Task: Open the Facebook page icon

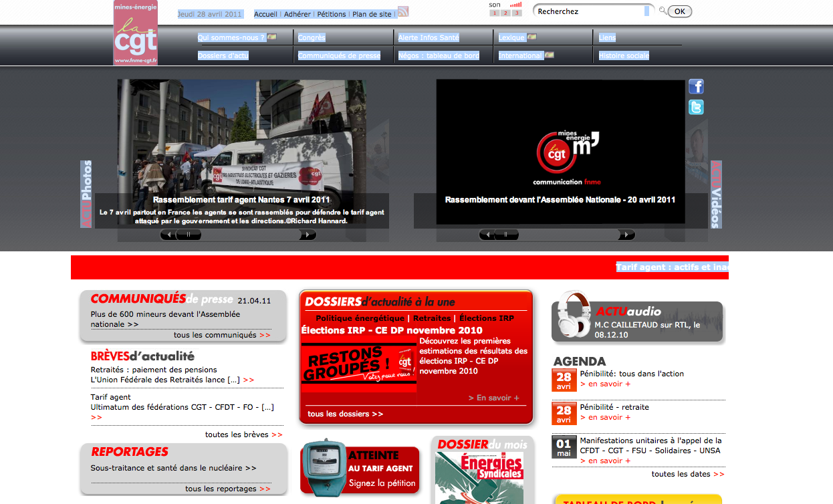Action: coord(696,86)
